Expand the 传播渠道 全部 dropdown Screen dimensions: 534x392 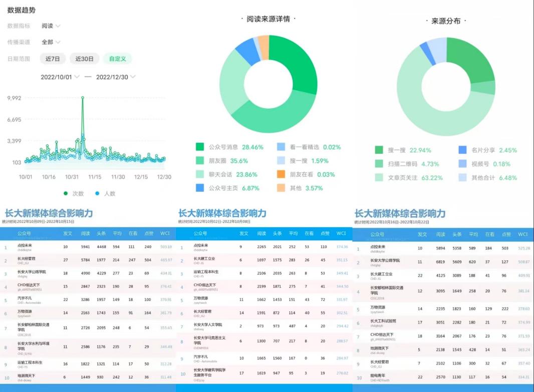pyautogui.click(x=51, y=42)
